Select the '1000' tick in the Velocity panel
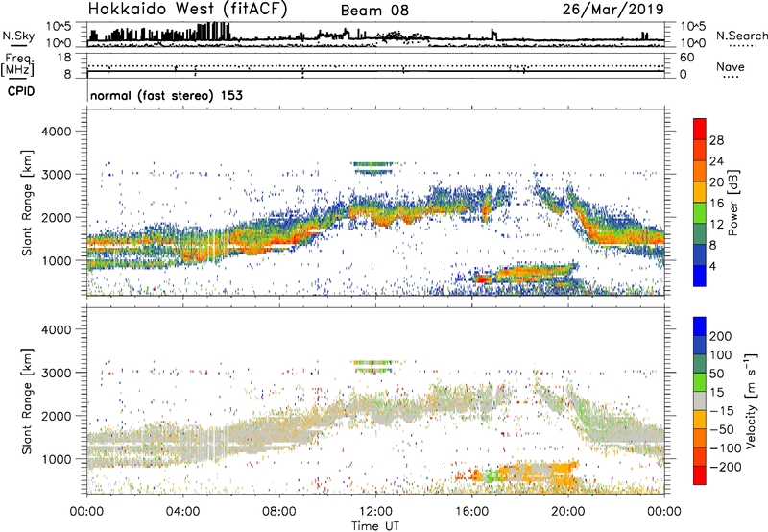 tap(56, 459)
